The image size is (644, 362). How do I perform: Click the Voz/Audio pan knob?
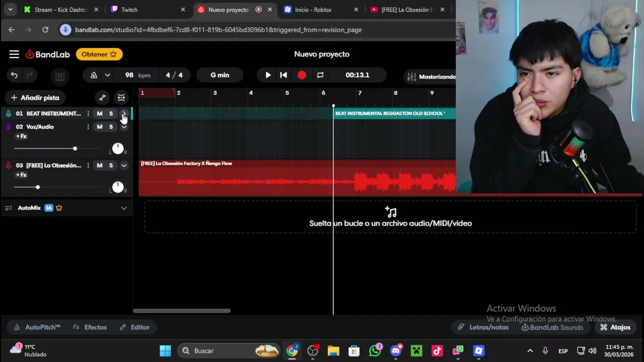tap(118, 148)
